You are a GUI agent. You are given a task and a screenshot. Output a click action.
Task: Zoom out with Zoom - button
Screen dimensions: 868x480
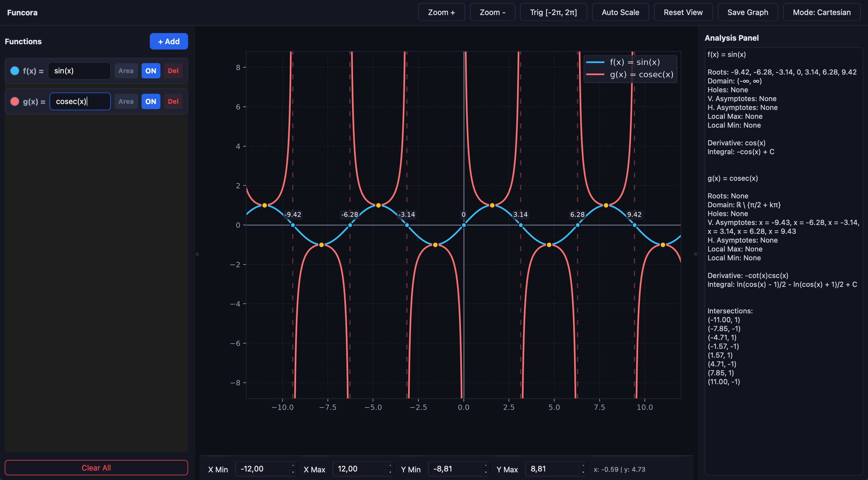tap(493, 12)
